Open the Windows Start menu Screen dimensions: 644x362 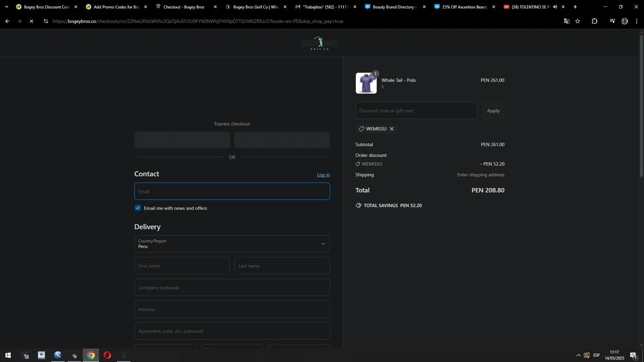pos(7,355)
